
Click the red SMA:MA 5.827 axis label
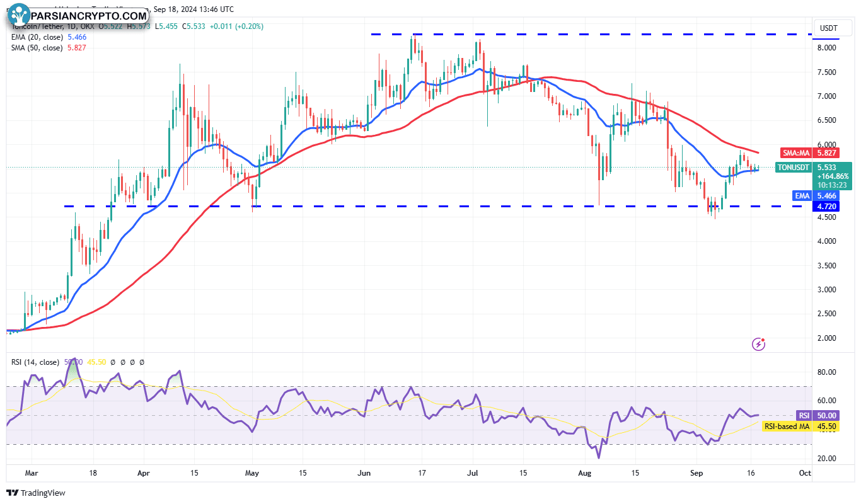(809, 152)
